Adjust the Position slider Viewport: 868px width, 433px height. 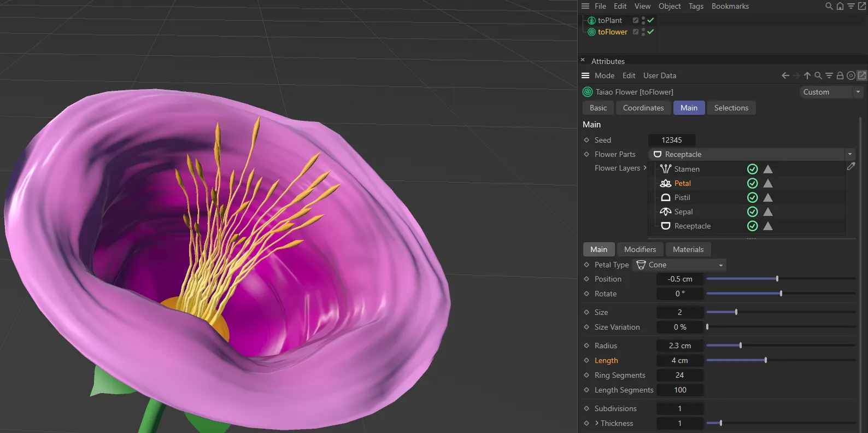(x=781, y=279)
